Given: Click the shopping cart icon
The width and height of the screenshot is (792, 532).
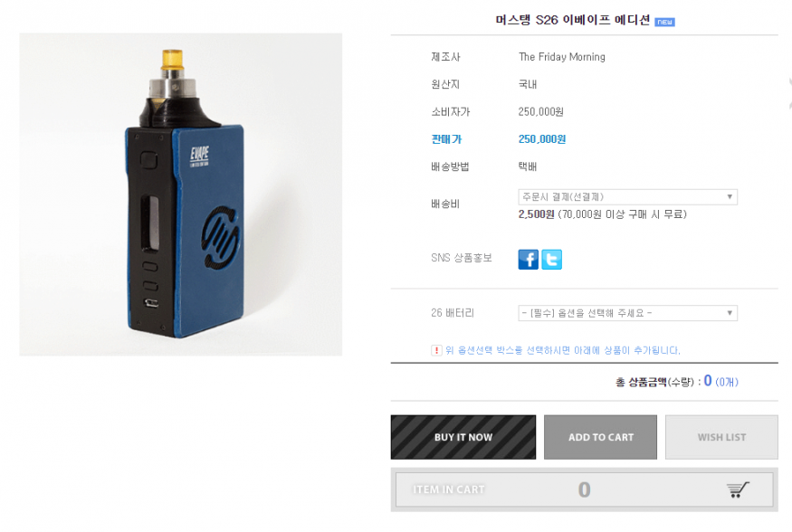Looking at the screenshot, I should (x=738, y=489).
